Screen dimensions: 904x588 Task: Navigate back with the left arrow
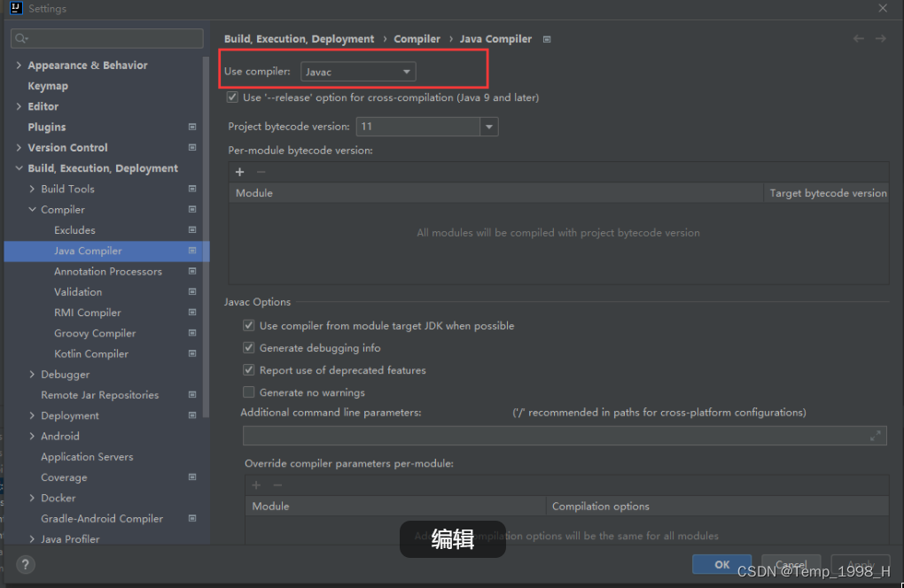859,39
